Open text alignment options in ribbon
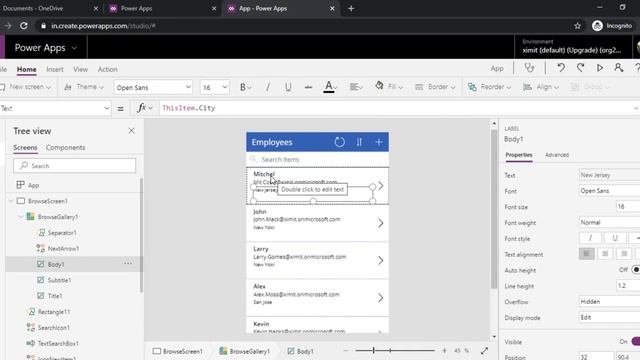Image resolution: width=640 pixels, height=360 pixels. pyautogui.click(x=356, y=87)
